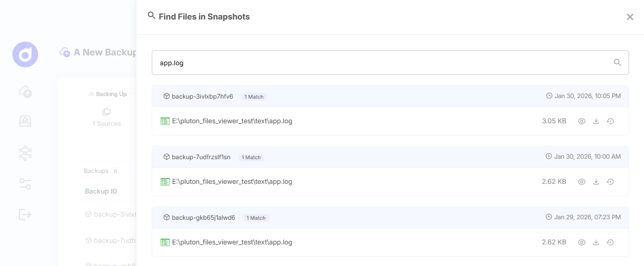Viewport: 644px width, 266px height.
Task: Download app.log from backup-gkb65j1alwd6
Action: click(x=596, y=242)
